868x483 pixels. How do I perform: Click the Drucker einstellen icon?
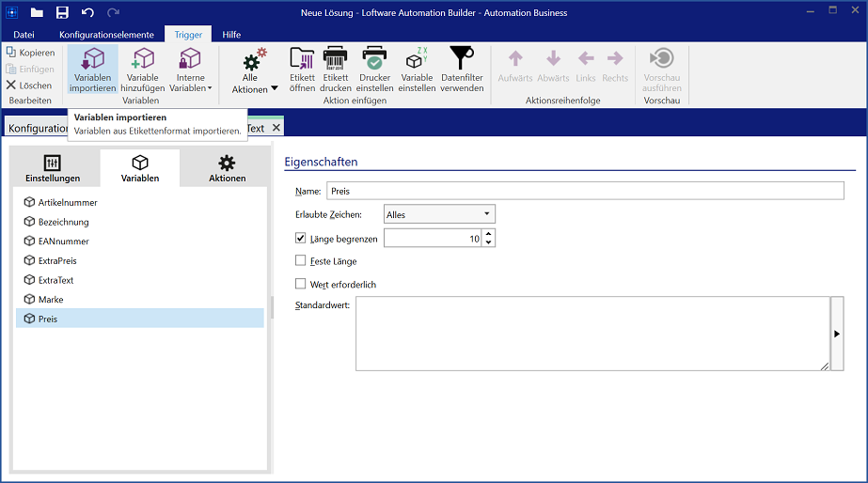click(x=374, y=70)
